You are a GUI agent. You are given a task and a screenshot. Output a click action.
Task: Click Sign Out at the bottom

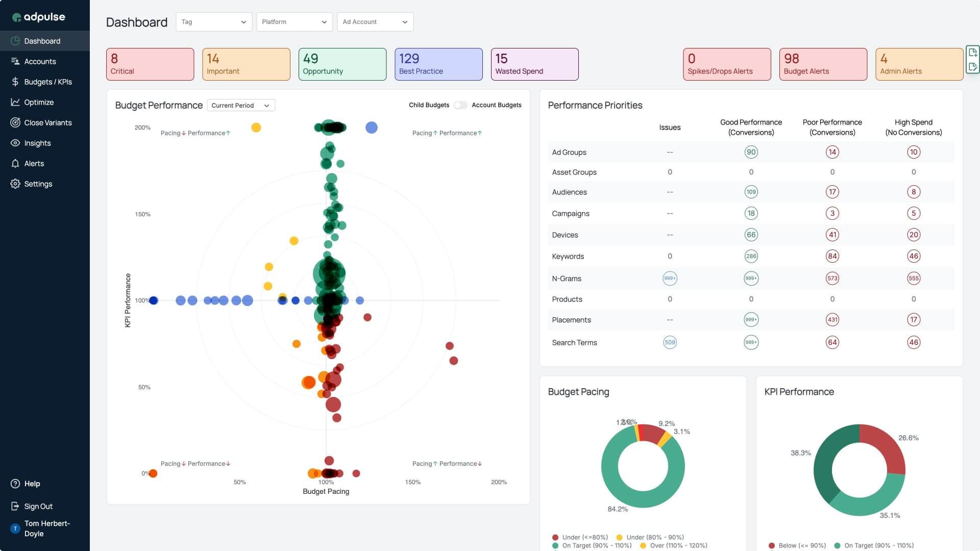[x=38, y=506]
